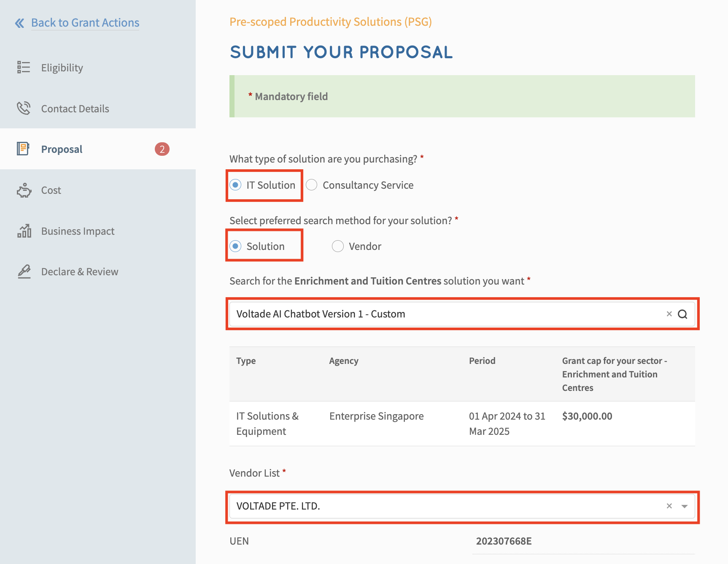Click the 01 Apr 2024 to 31 Mar 2025 period
The height and width of the screenshot is (564, 728).
(507, 424)
